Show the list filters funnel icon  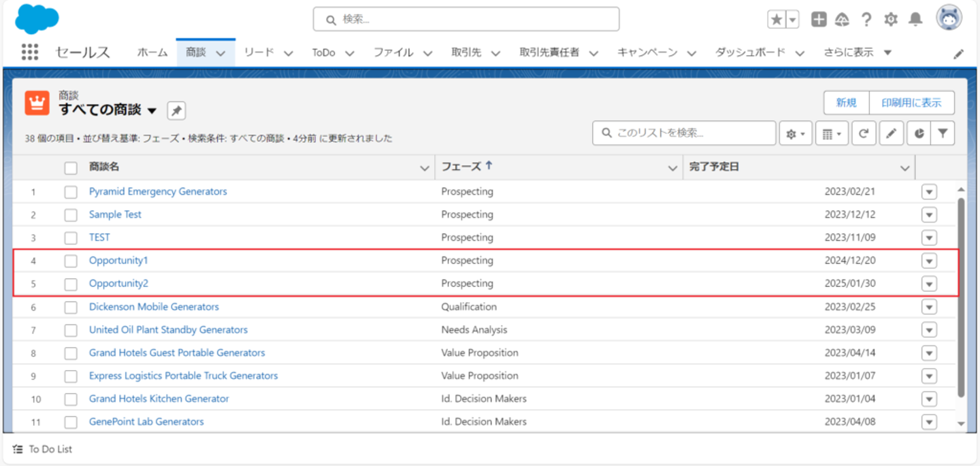(943, 134)
